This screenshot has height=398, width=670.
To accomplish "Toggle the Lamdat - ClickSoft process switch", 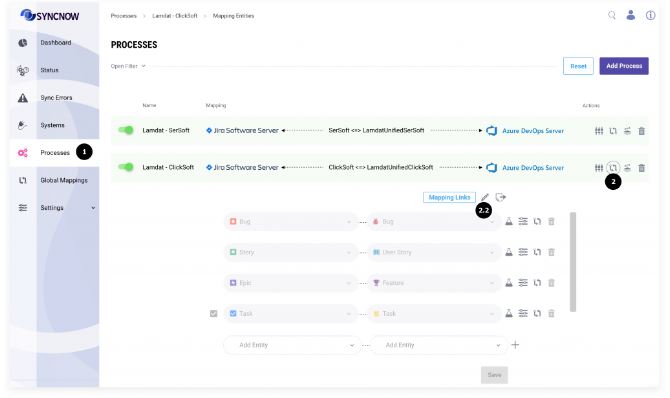I will pos(126,167).
